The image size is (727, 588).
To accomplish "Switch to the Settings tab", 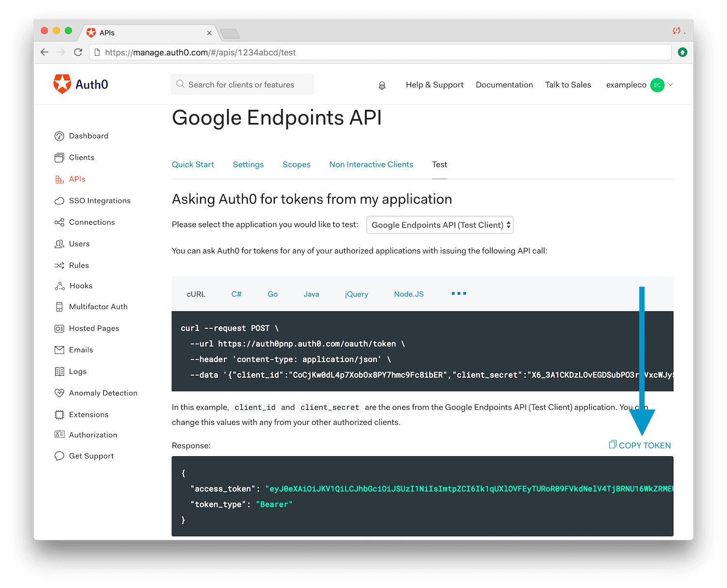I will (x=248, y=165).
